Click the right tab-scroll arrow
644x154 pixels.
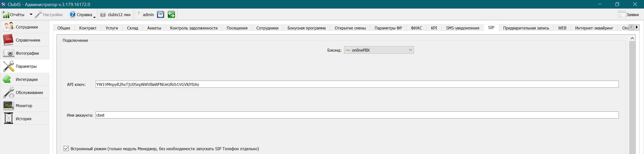pyautogui.click(x=637, y=27)
